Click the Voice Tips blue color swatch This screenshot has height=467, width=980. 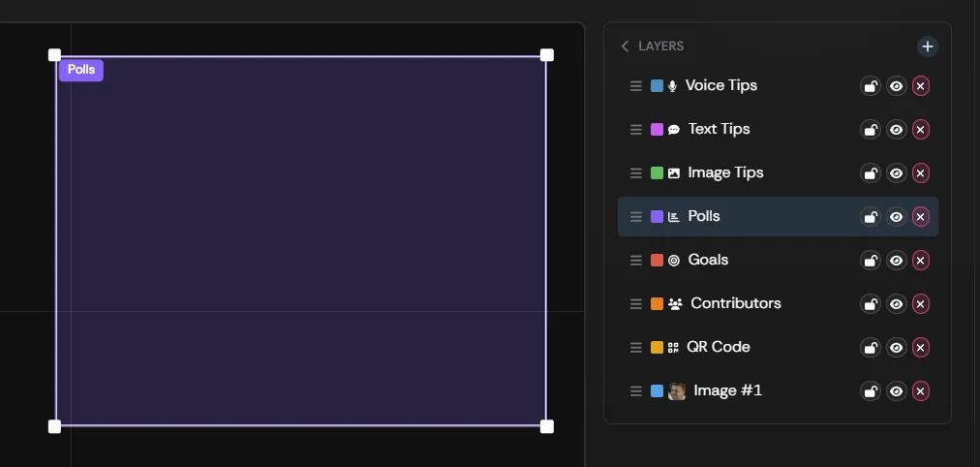pos(657,85)
